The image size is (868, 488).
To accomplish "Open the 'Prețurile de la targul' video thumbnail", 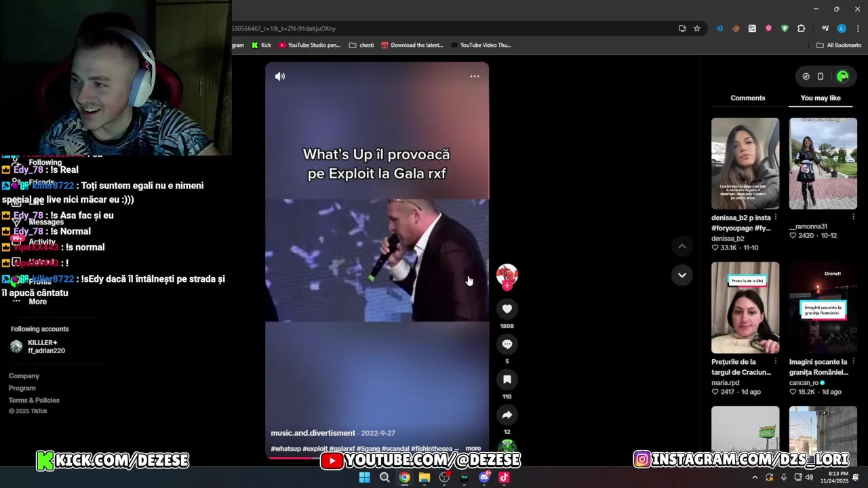I will 745,308.
